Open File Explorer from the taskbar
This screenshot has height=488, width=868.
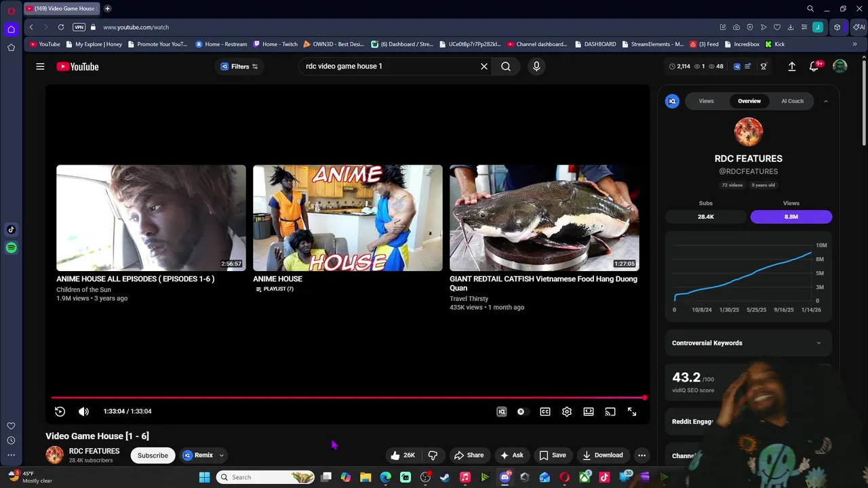(x=366, y=477)
